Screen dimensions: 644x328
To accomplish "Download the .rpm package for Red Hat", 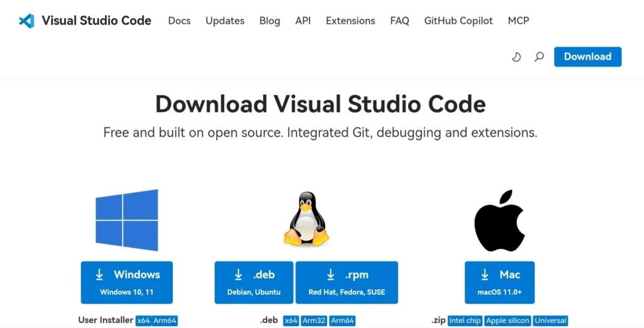I will point(347,282).
